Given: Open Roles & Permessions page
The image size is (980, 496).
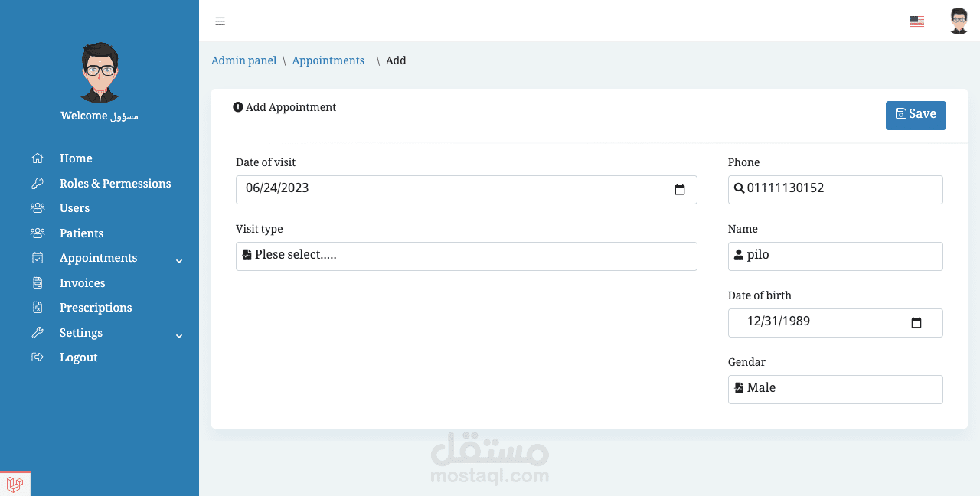Looking at the screenshot, I should pos(116,184).
